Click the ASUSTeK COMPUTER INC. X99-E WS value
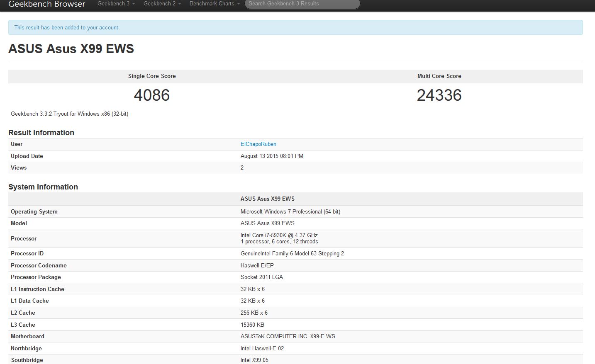This screenshot has height=364, width=595. 288,336
